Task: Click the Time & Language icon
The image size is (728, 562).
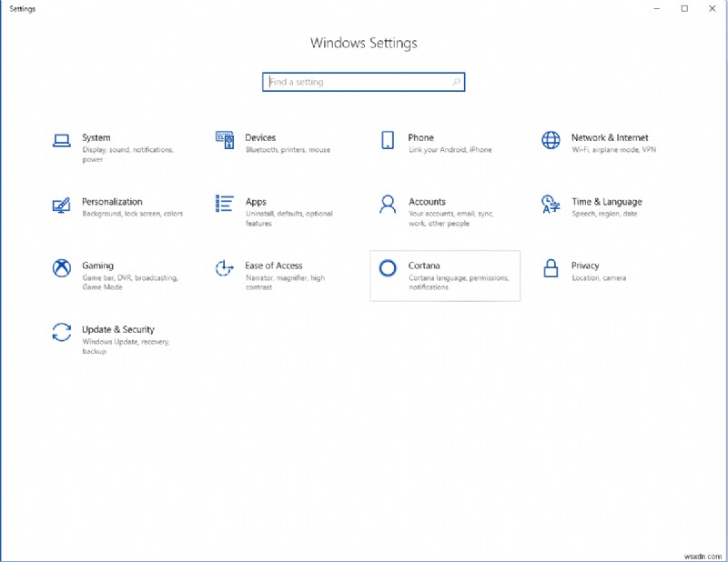Action: [551, 204]
